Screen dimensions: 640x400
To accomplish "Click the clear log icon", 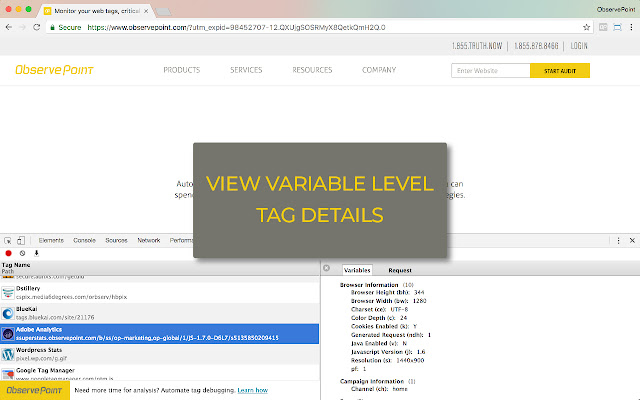I will [x=22, y=253].
